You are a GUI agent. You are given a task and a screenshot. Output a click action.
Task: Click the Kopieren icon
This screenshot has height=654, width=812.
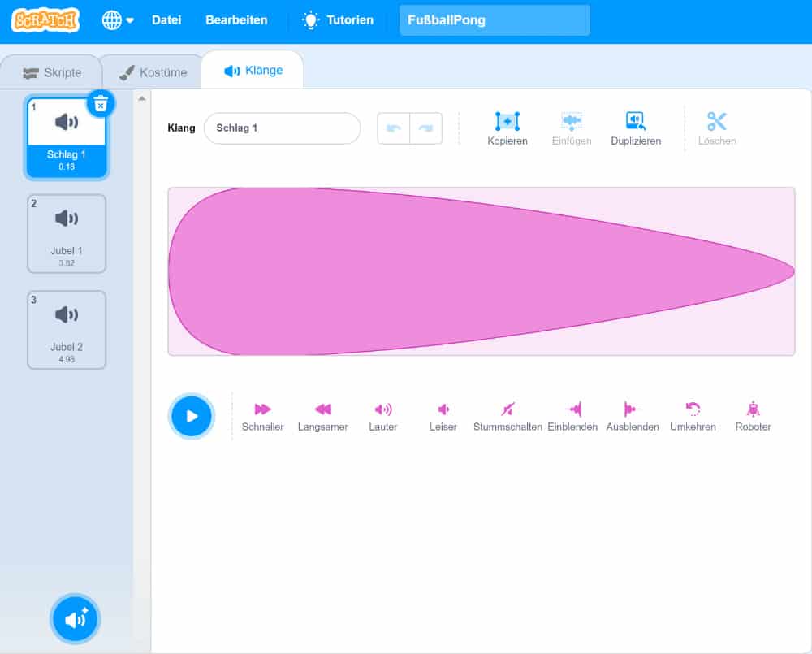click(507, 121)
